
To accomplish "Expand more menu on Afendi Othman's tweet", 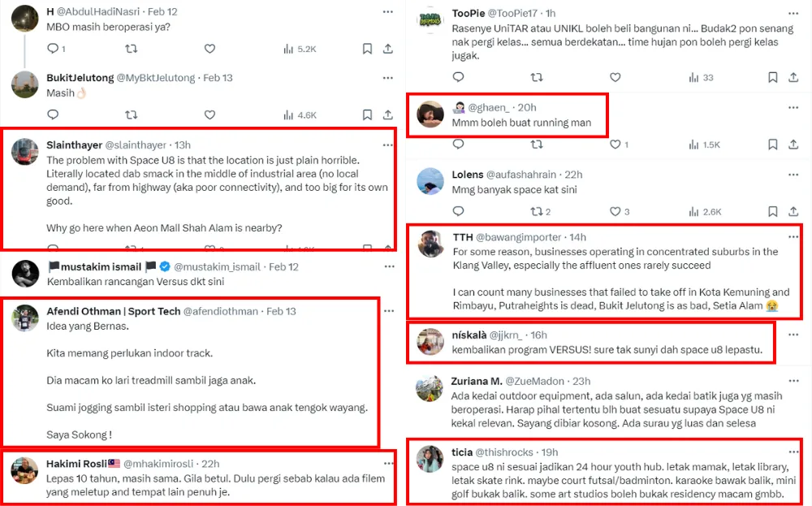I will [x=388, y=311].
